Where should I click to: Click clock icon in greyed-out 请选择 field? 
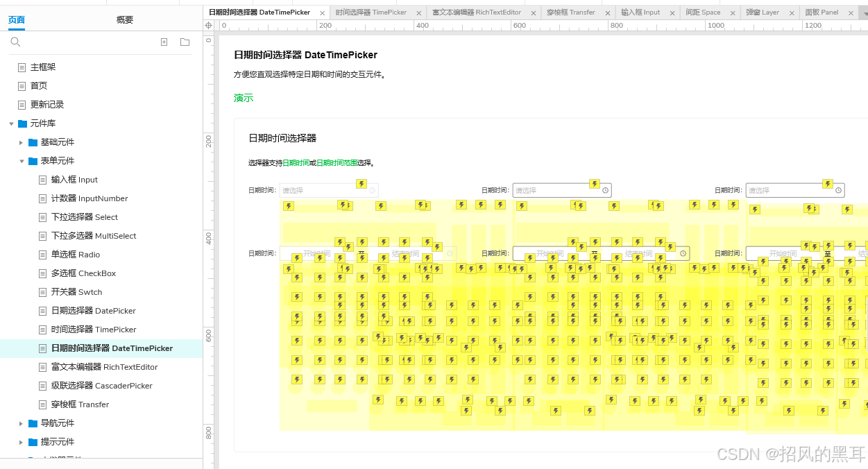pos(372,190)
